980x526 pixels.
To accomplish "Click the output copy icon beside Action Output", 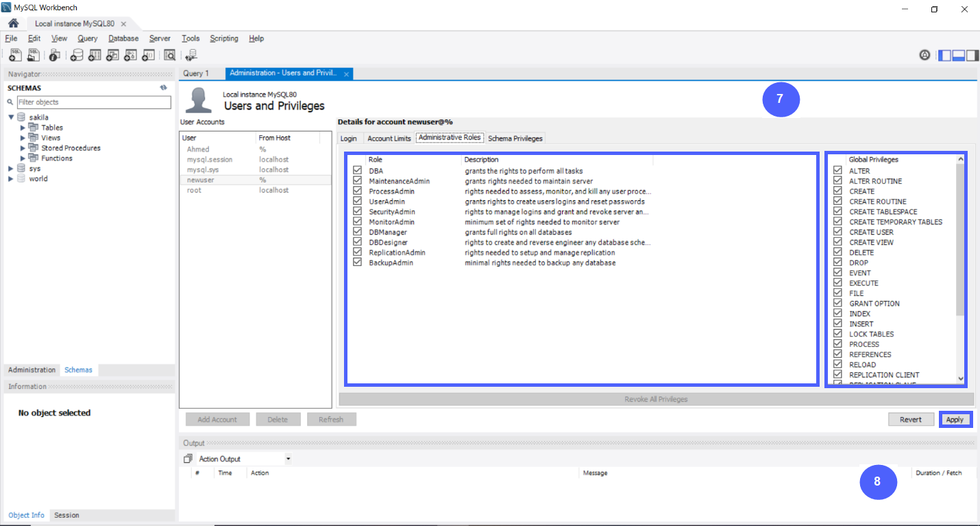I will [x=188, y=459].
